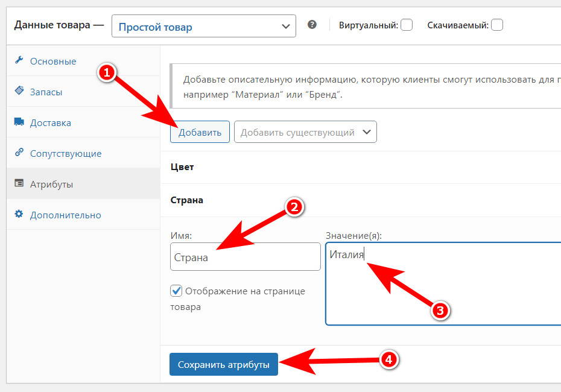Focus the Значение(я) textarea with Италия
This screenshot has height=392, width=561.
(443, 283)
